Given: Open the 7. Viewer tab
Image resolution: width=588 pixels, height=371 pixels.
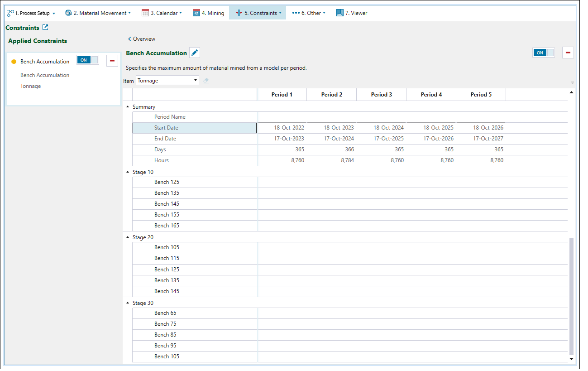Looking at the screenshot, I should point(352,13).
